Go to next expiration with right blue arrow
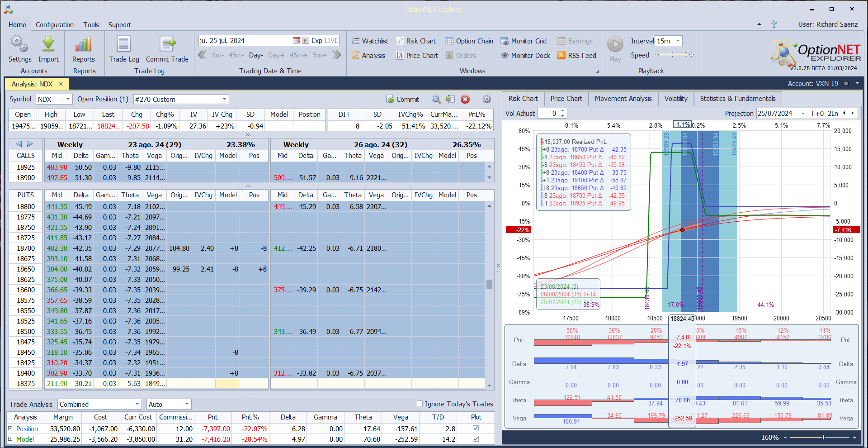Screen dimensions: 868x448 tap(30, 144)
